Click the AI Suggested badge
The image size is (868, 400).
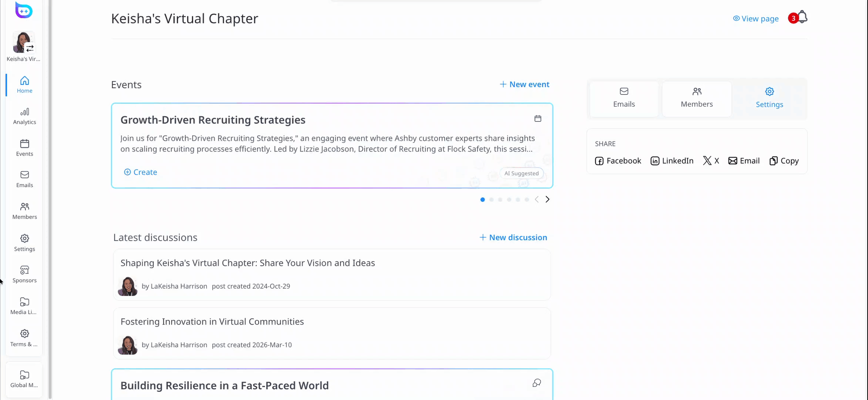pos(521,173)
